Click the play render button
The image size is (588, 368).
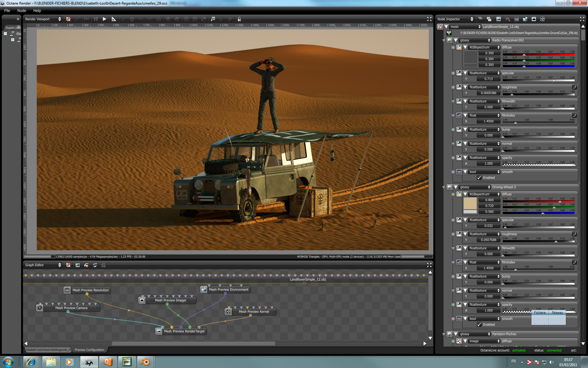(104, 19)
